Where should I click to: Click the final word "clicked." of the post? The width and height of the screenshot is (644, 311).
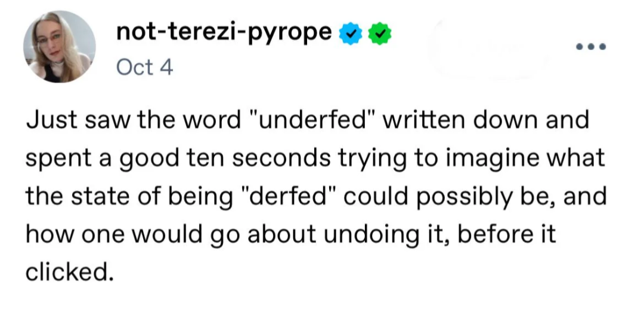pyautogui.click(x=69, y=272)
